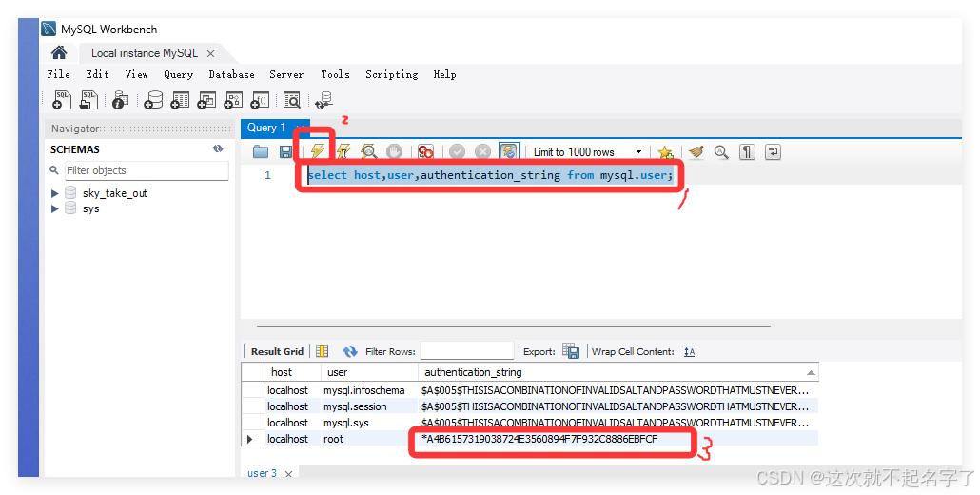
Task: Run explain plan on current statement
Action: (369, 151)
